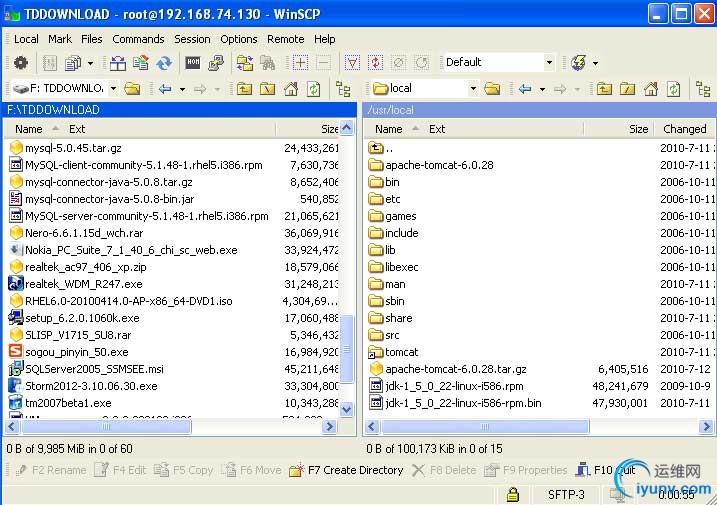Click the lock encryption status icon
Screen dimensions: 717x505
point(513,494)
